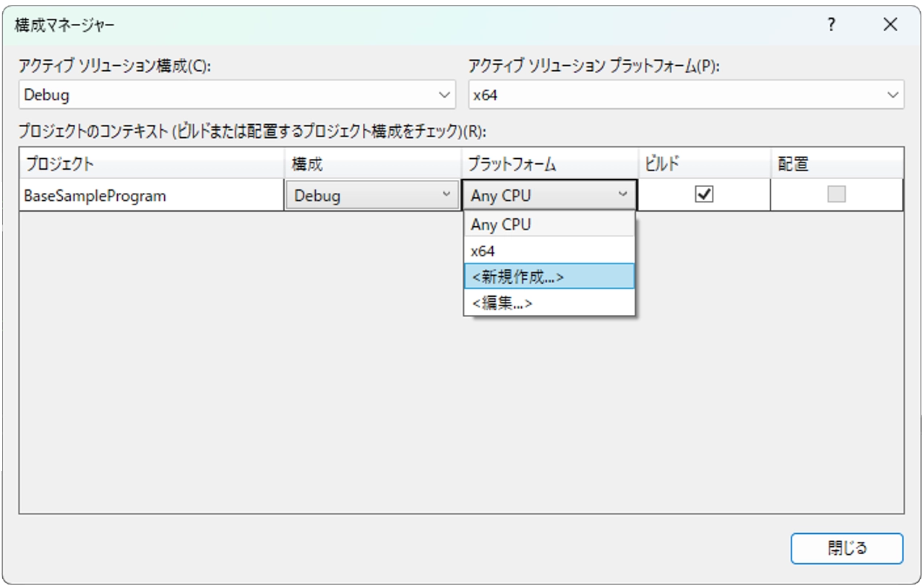Click the 配置 column header
Screen dimensions: 923x588
tap(837, 164)
